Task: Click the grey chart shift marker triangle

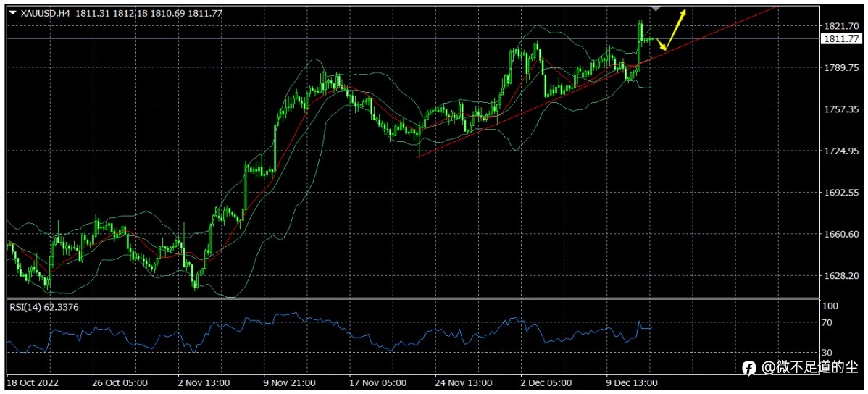Action: tap(656, 8)
